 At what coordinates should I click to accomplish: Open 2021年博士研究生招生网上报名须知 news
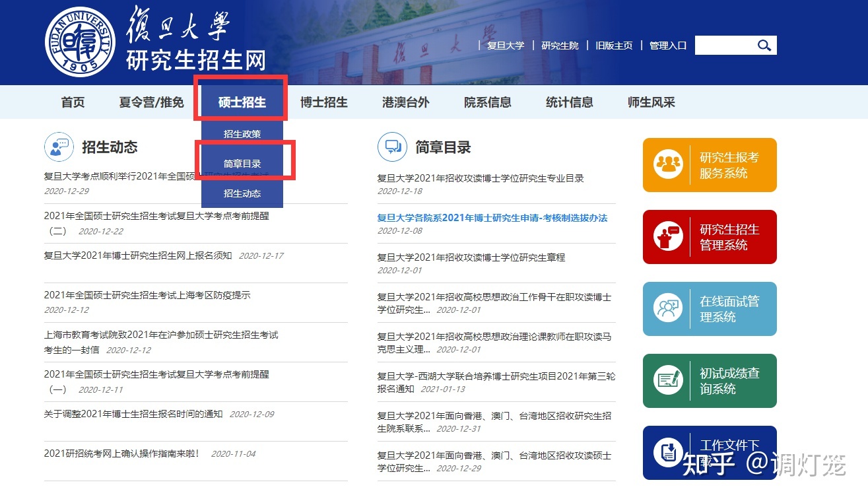point(138,255)
